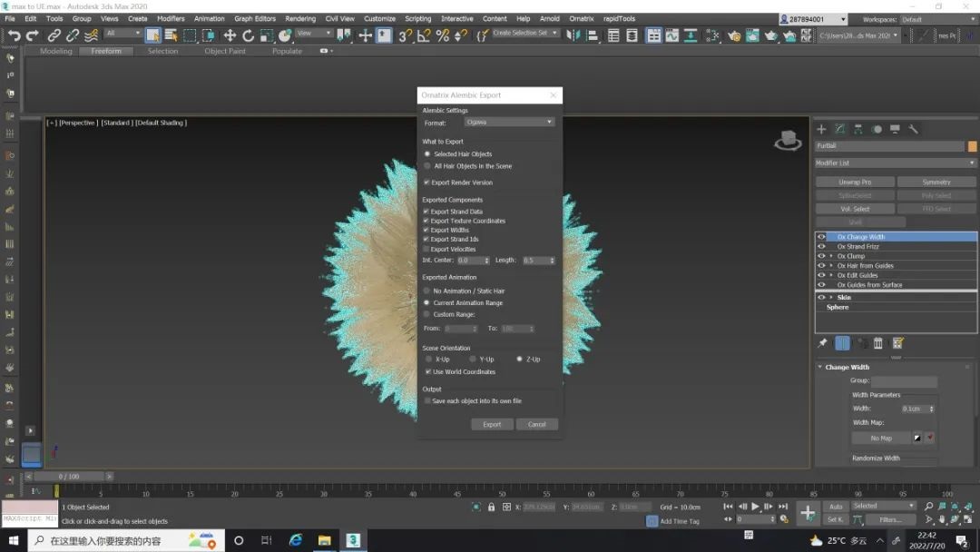Uncheck Export Render Version checkbox
This screenshot has height=552, width=980.
pos(426,182)
